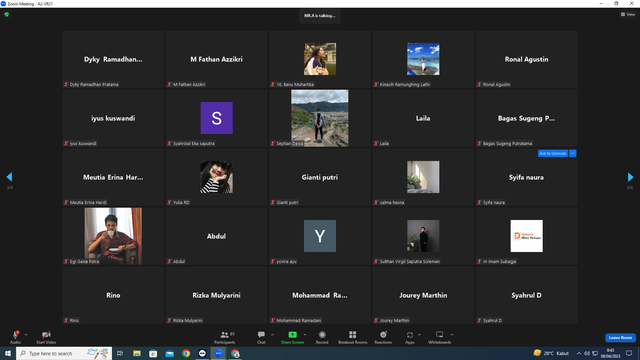The image size is (640, 360).
Task: Open Mail app from the taskbar
Action: point(169,353)
